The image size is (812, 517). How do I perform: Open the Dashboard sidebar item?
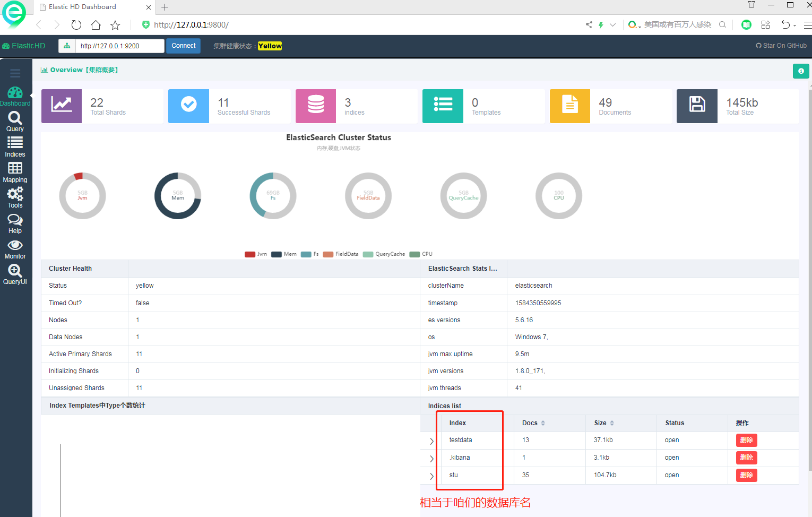15,97
